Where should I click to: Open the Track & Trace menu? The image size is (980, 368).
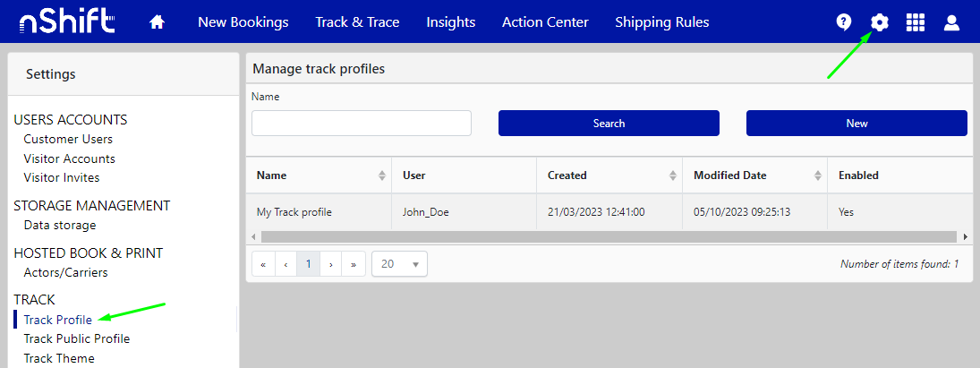(357, 22)
